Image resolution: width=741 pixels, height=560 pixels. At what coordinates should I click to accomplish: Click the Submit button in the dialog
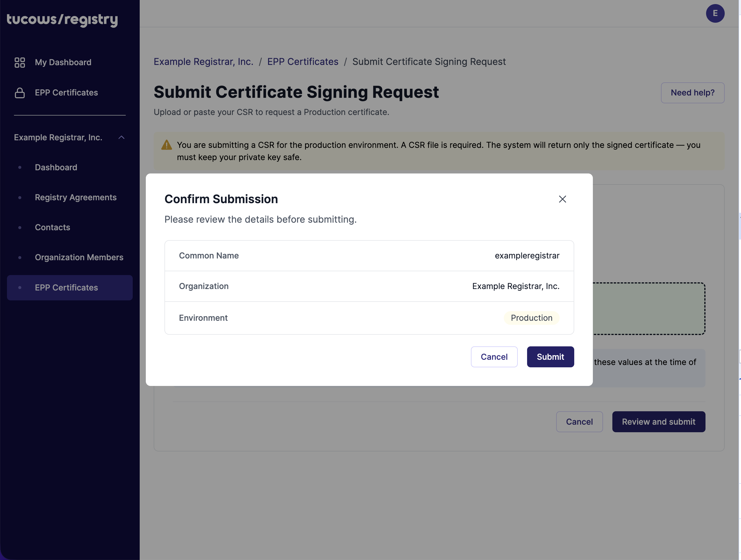tap(550, 357)
